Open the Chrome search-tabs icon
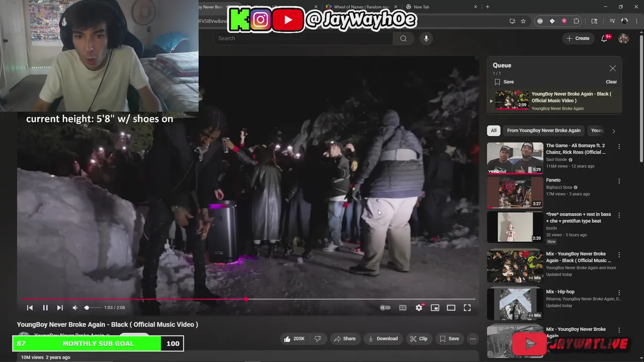This screenshot has height=362, width=644. pyautogui.click(x=594, y=21)
